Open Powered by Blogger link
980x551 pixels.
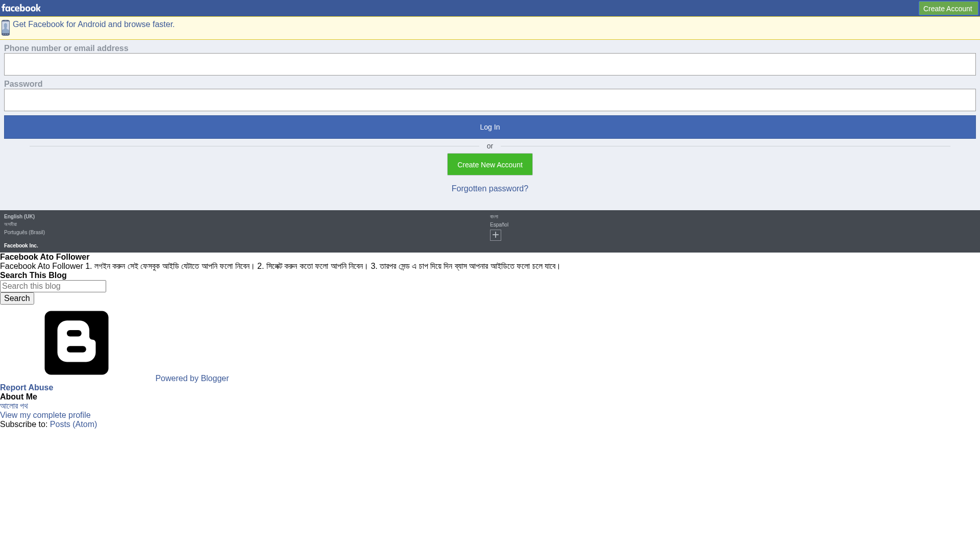(192, 379)
